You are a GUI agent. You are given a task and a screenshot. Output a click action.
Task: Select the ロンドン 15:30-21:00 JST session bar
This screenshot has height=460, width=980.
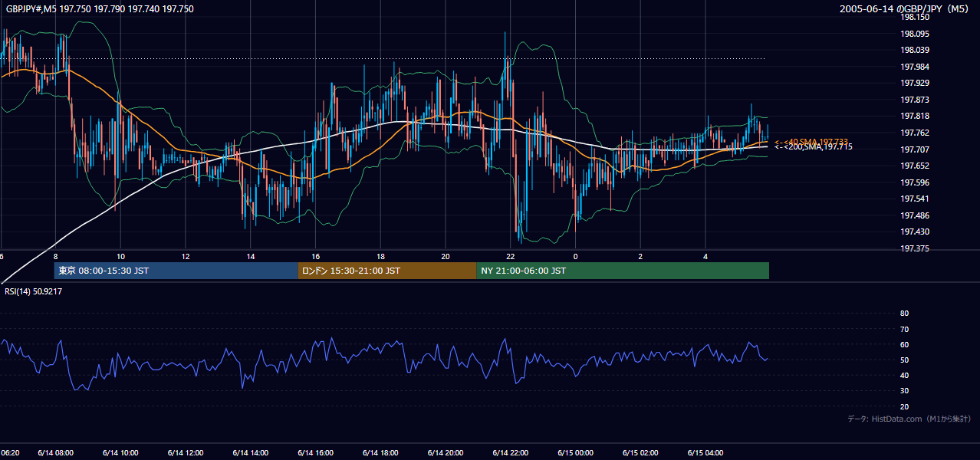tap(387, 271)
